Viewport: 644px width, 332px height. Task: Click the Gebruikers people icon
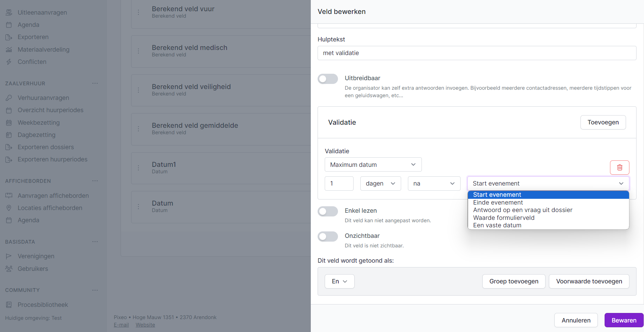pyautogui.click(x=9, y=269)
